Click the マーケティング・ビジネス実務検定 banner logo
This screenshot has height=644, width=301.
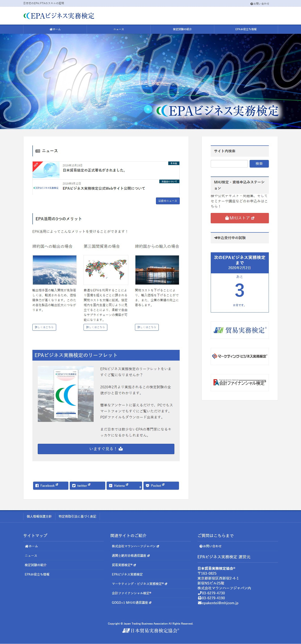coord(240,356)
